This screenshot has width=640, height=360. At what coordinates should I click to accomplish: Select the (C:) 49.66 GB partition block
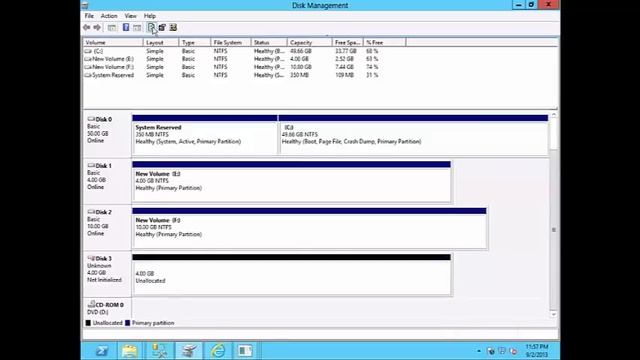[x=413, y=135]
